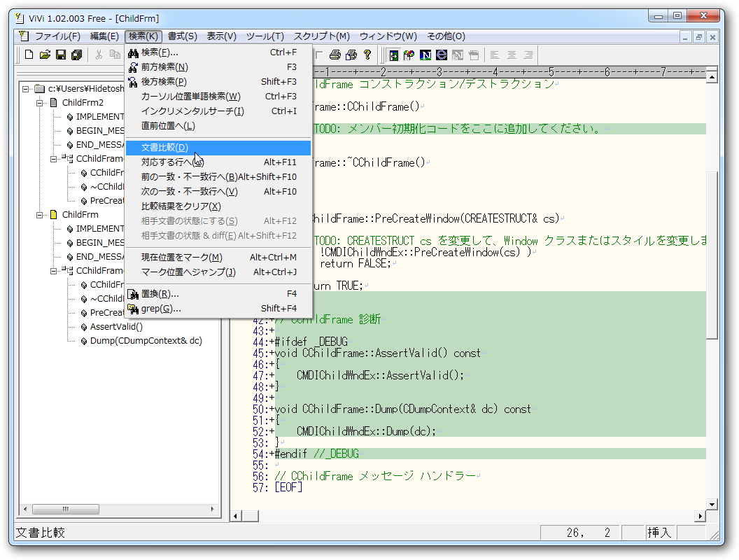Screen dimensions: 739x560
Task: Collapse CChildFrame class node under ChildFrm2
Action: (x=53, y=159)
